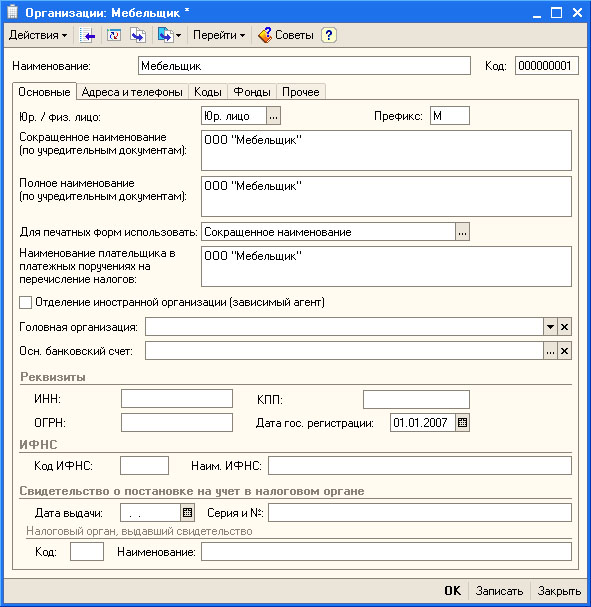Click the Осн. банковский счет input field

[x=344, y=351]
